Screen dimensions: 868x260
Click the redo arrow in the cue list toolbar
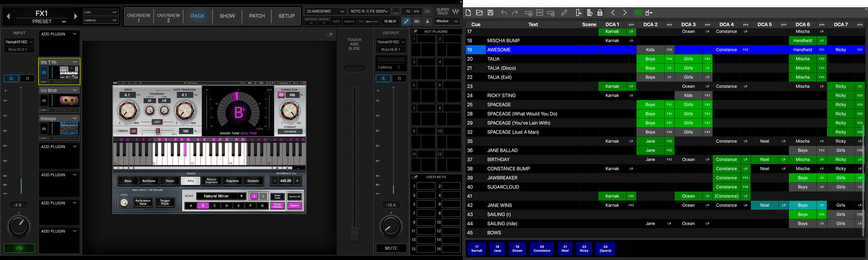pyautogui.click(x=515, y=13)
